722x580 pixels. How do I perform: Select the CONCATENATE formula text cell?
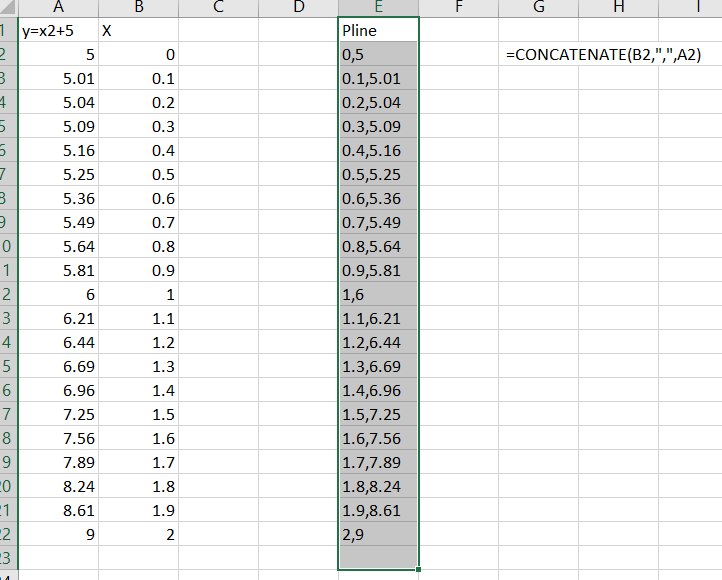[x=603, y=55]
